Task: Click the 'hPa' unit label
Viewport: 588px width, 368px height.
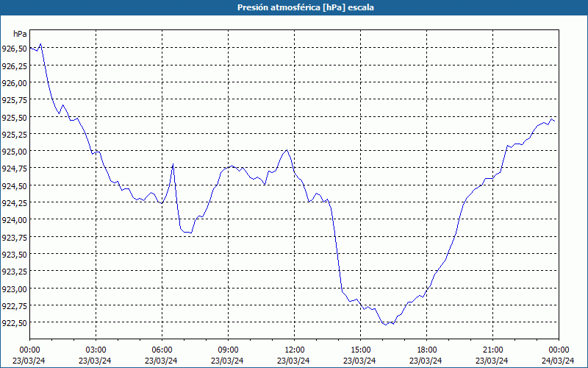Action: pos(20,34)
